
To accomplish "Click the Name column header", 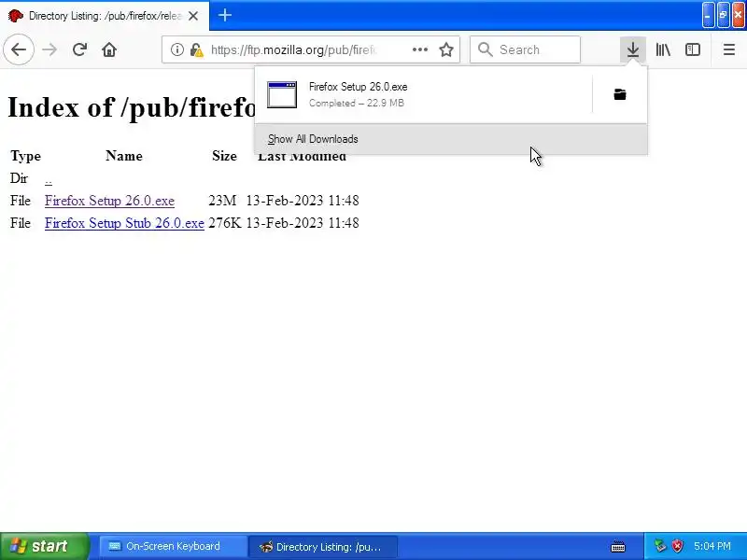I will 124,156.
